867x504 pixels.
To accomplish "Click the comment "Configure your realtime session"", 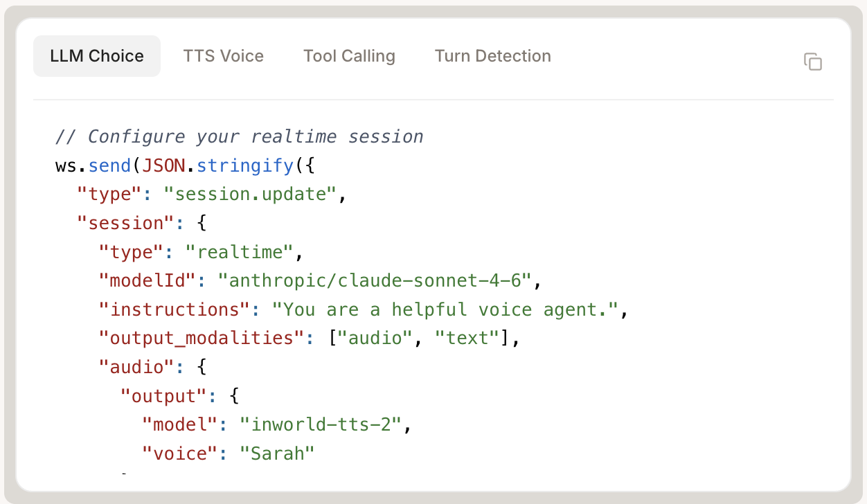I will [x=239, y=136].
